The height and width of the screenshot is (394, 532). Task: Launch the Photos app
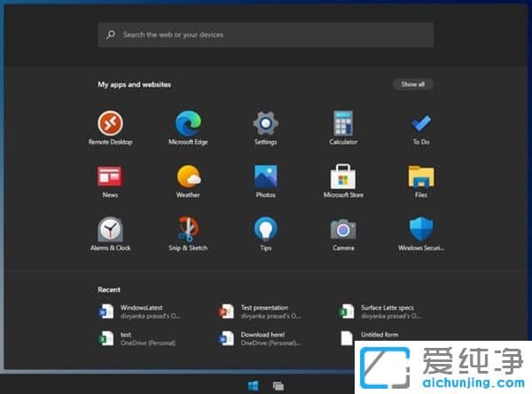pyautogui.click(x=266, y=181)
